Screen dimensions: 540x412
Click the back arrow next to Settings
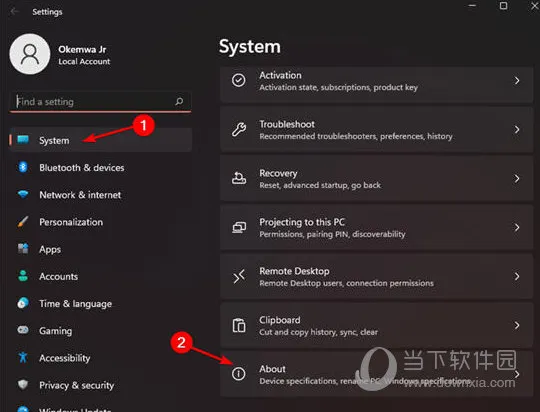(14, 11)
